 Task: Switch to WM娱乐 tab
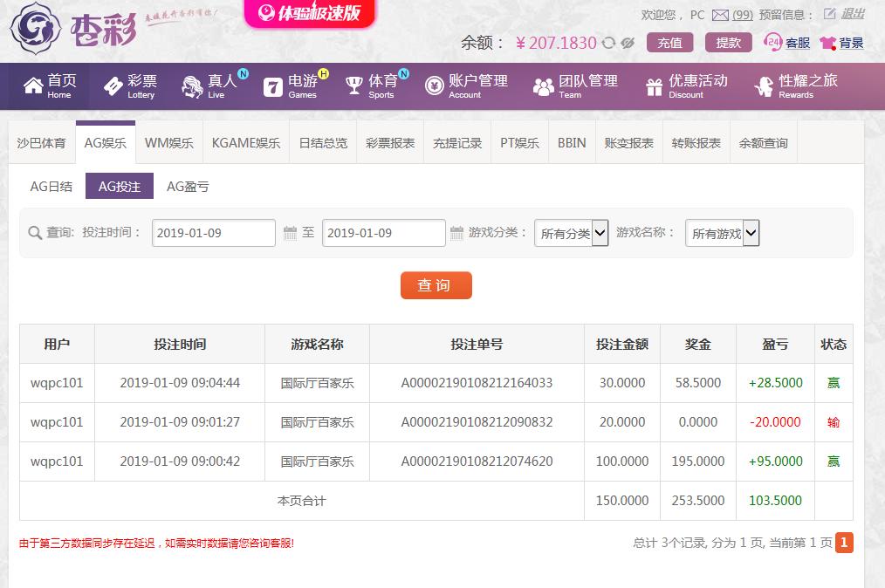pos(169,143)
